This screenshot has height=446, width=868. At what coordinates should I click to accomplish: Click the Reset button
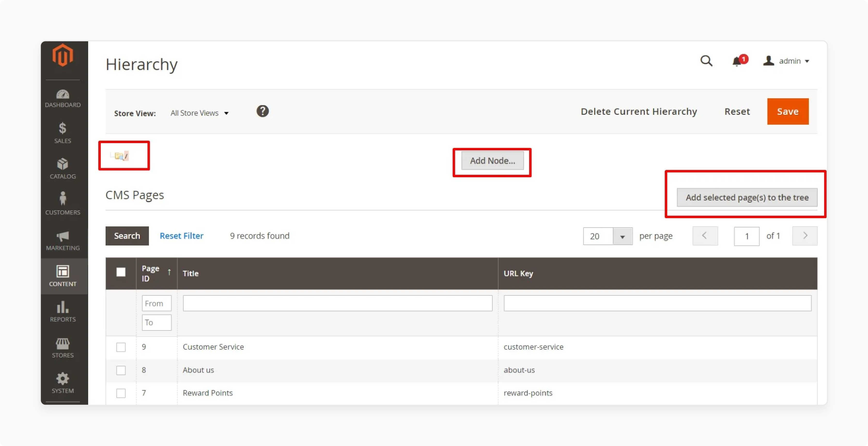click(737, 111)
